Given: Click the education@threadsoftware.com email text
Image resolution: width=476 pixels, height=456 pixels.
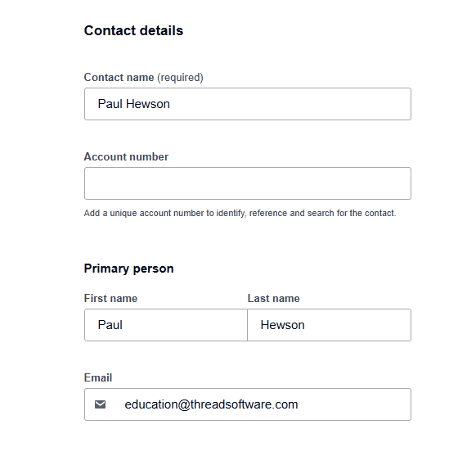Looking at the screenshot, I should click(211, 404).
